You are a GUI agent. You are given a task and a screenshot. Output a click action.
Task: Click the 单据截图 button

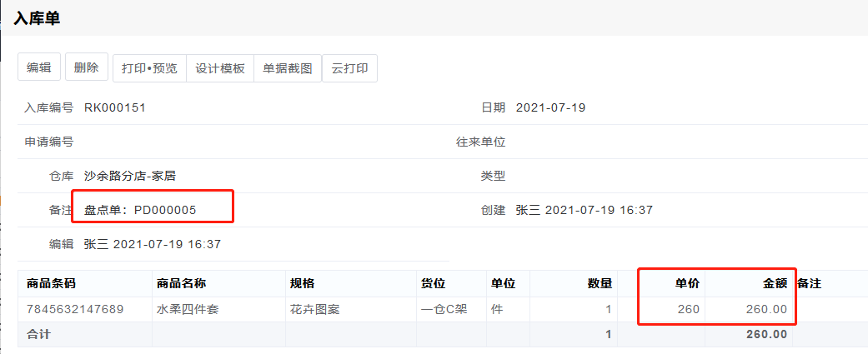pos(288,68)
